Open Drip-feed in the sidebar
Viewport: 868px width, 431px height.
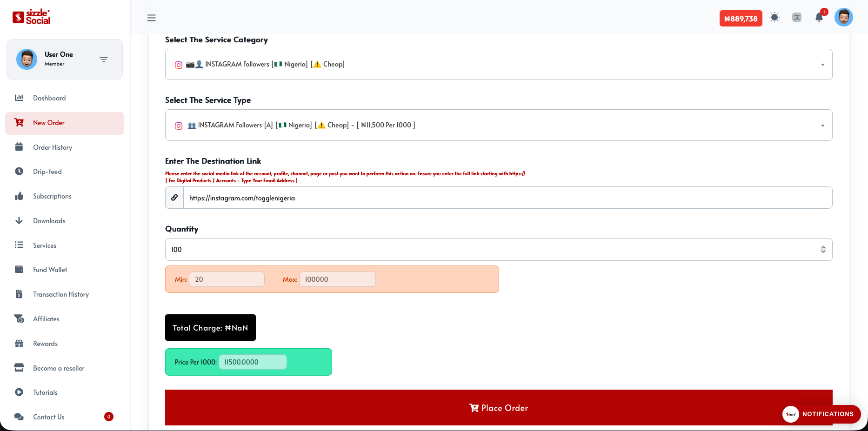47,172
